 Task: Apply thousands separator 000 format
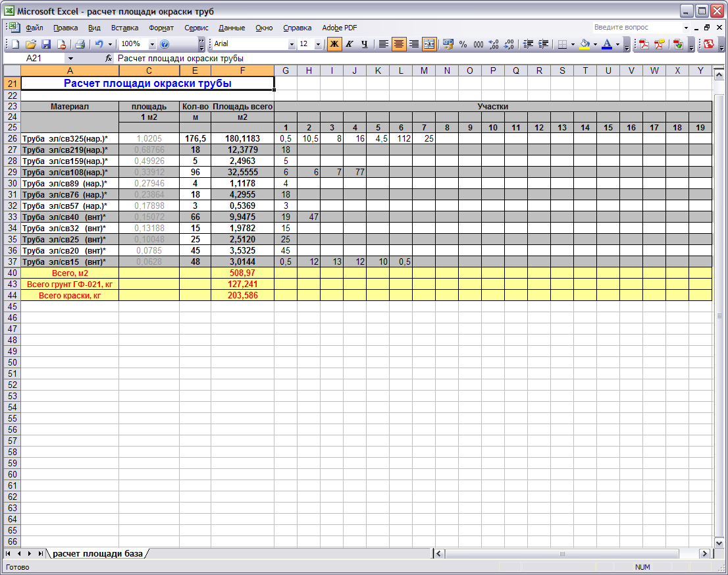[x=479, y=44]
